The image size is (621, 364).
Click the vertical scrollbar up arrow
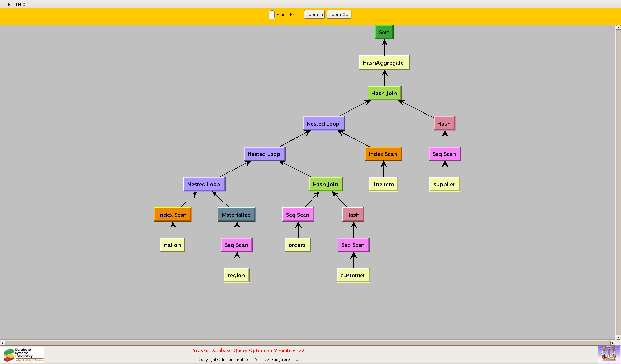click(x=618, y=28)
